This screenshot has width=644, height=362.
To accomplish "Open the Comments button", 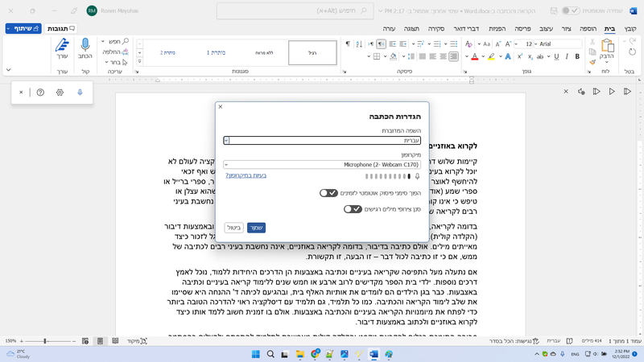I will (61, 28).
